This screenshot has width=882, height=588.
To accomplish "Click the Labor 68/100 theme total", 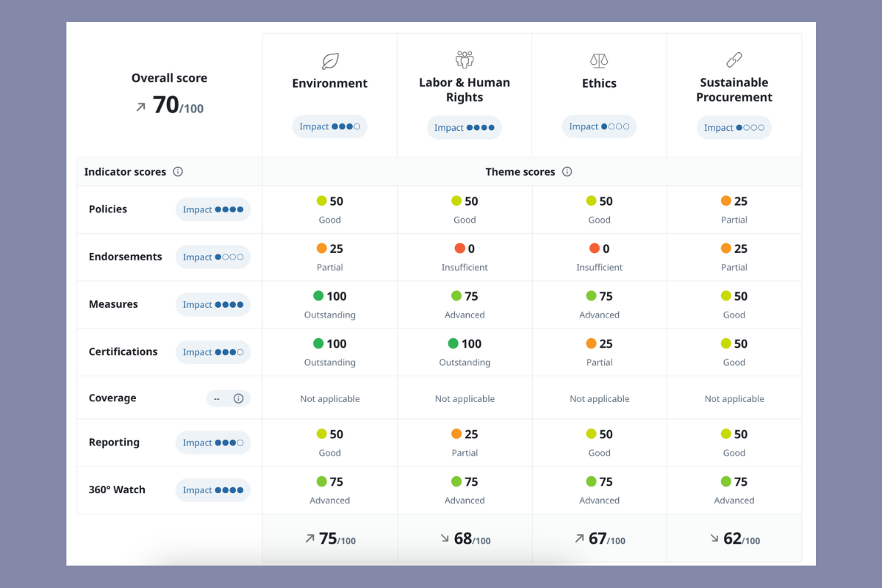I will pyautogui.click(x=472, y=539).
